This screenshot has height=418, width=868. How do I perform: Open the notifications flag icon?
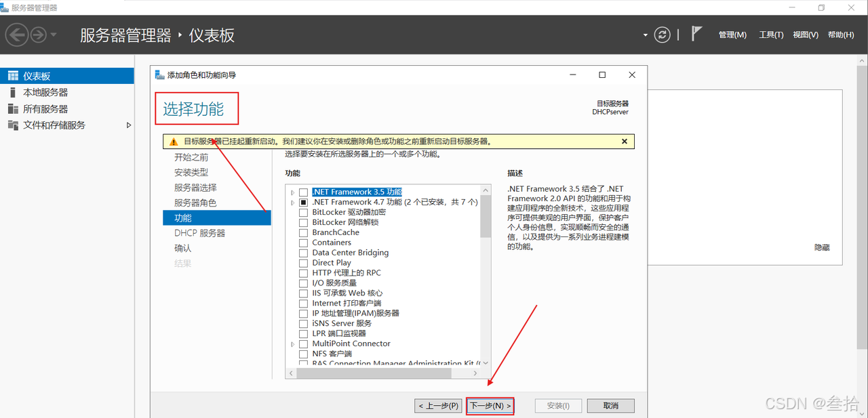(696, 34)
